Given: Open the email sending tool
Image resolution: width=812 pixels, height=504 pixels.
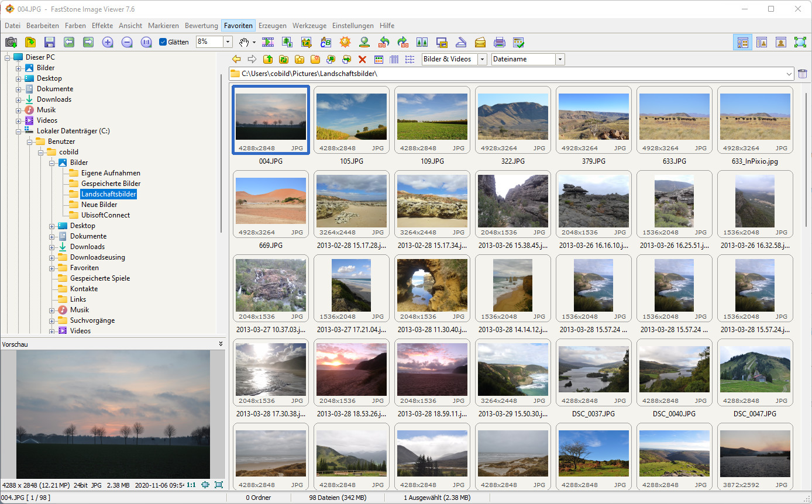Looking at the screenshot, I should coord(480,42).
